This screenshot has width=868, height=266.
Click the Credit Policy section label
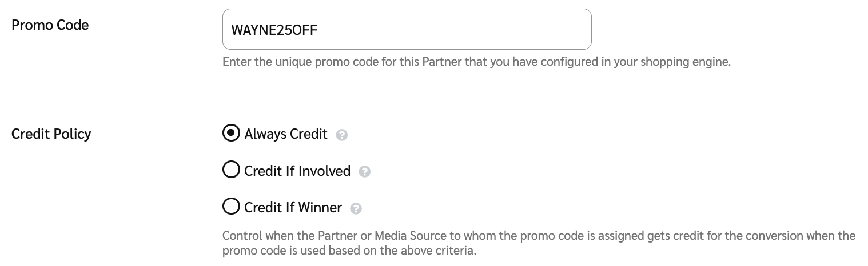click(51, 134)
